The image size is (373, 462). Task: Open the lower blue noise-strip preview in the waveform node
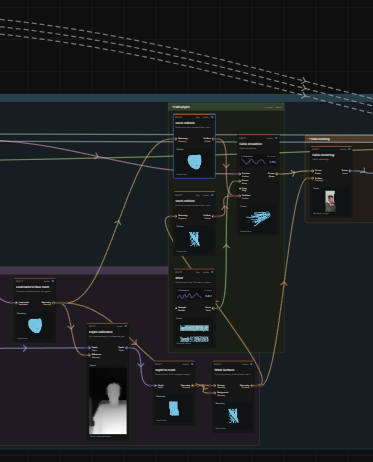(195, 339)
